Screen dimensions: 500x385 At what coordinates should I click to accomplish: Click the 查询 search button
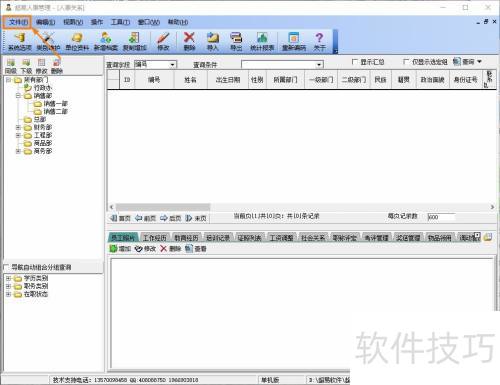point(464,62)
